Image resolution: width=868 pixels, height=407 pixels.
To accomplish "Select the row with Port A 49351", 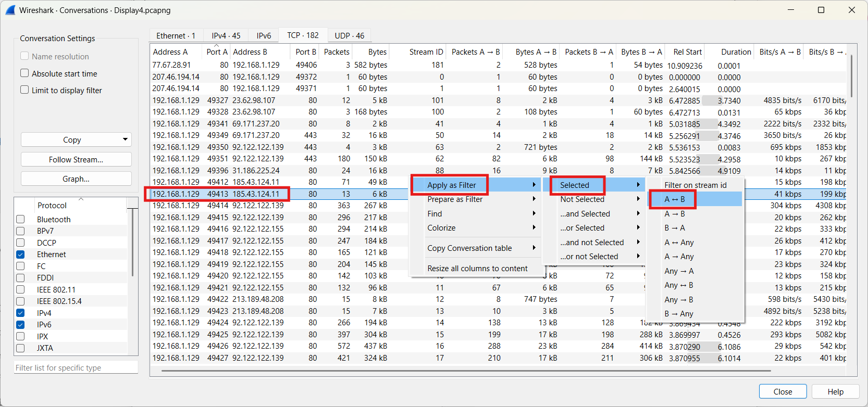I will coord(498,159).
